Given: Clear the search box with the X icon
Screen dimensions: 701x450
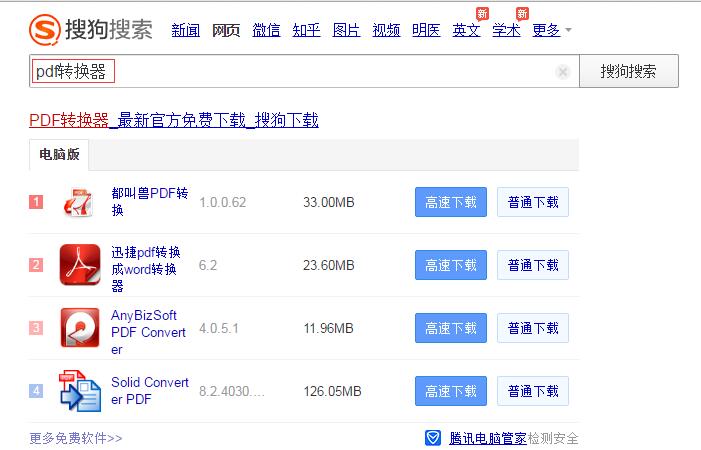Looking at the screenshot, I should (x=563, y=71).
